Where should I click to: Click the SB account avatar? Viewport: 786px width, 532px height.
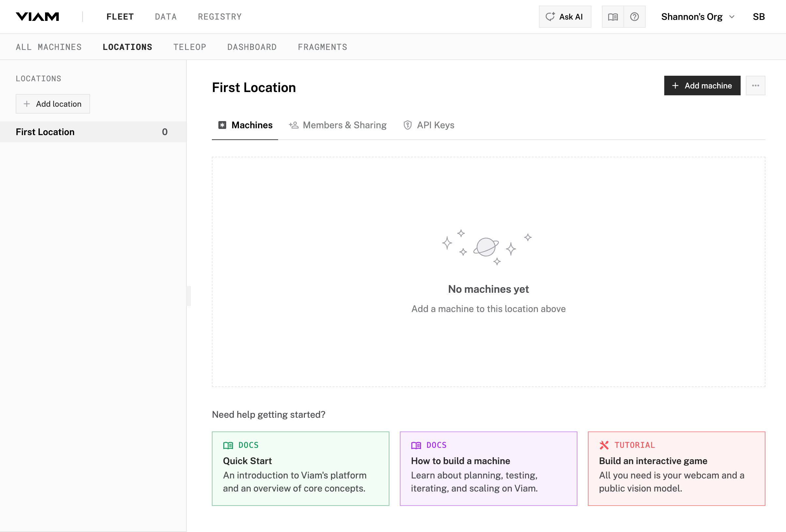click(759, 16)
